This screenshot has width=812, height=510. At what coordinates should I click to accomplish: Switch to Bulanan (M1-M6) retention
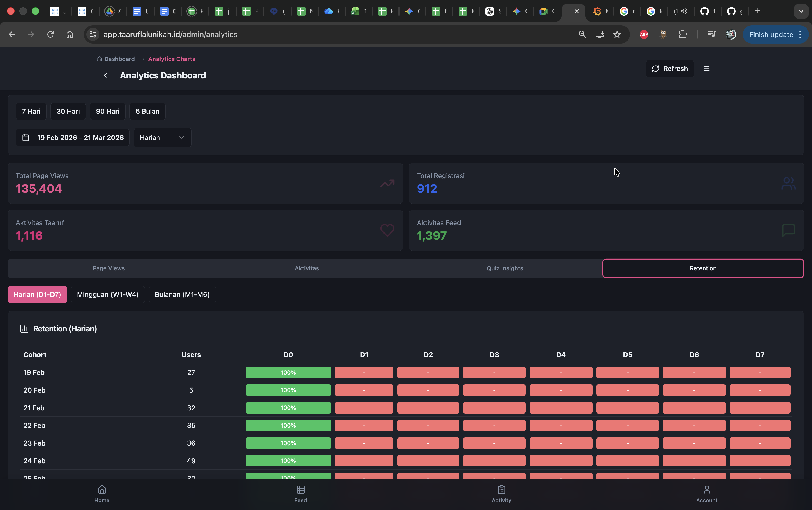coord(182,294)
